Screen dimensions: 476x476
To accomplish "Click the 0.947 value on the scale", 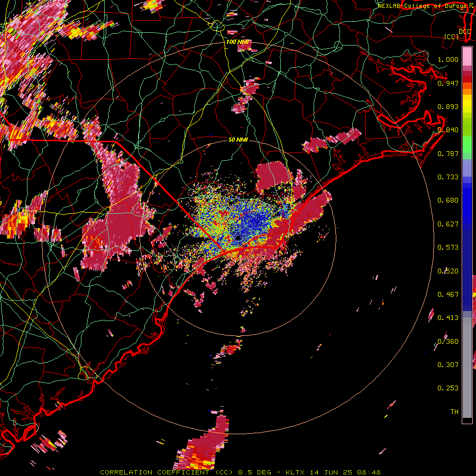I will click(x=448, y=83).
